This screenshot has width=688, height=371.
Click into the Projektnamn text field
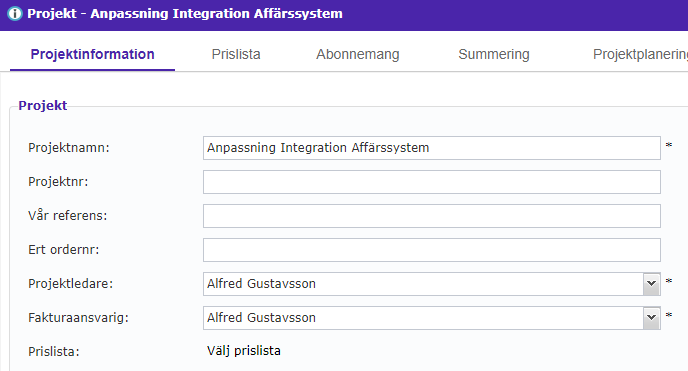tap(432, 148)
